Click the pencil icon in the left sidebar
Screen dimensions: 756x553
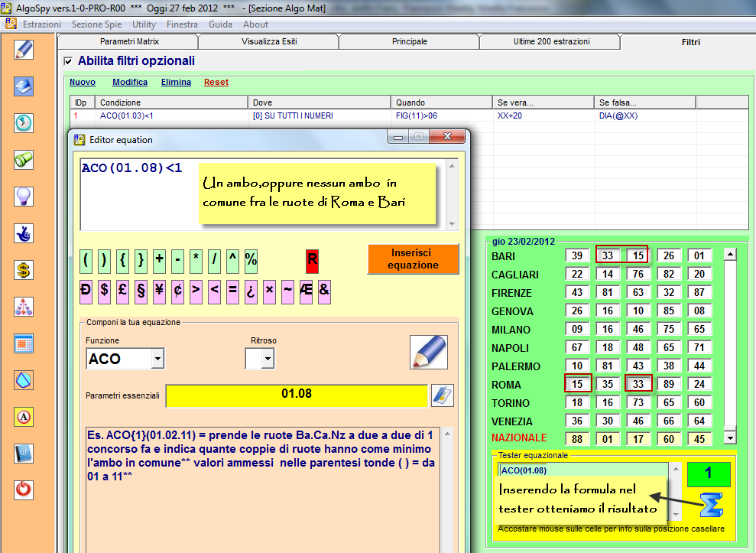click(24, 50)
